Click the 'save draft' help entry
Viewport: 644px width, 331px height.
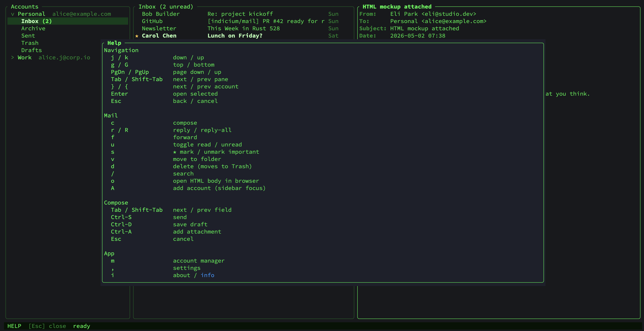(190, 224)
